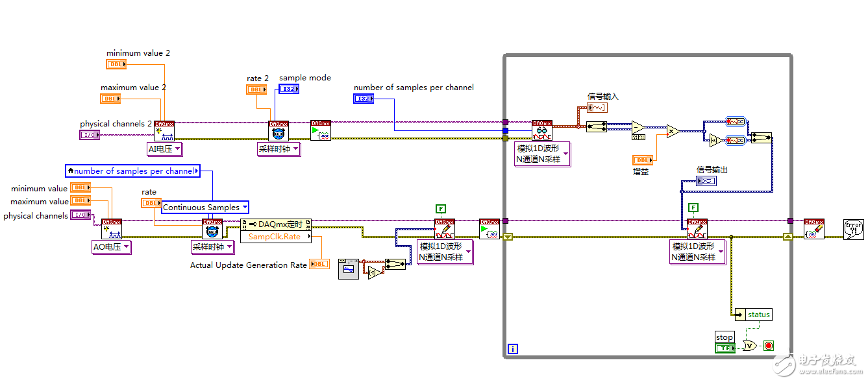The width and height of the screenshot is (868, 382).
Task: Click the DAQmx定时 property node header
Action: 276,224
